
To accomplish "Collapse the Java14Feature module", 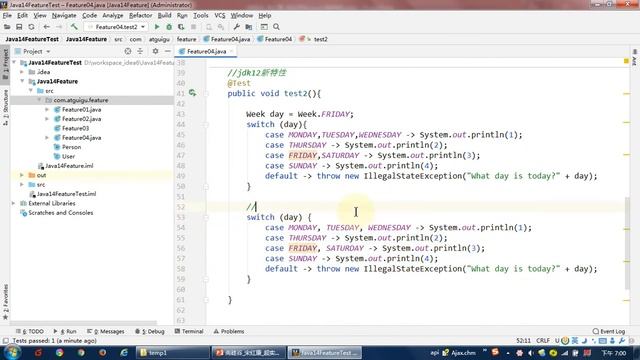I will tap(22, 82).
